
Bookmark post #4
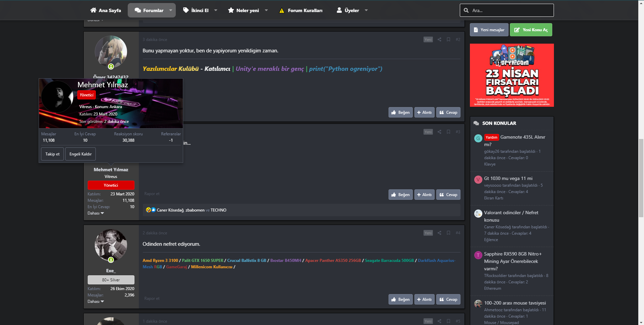448,233
